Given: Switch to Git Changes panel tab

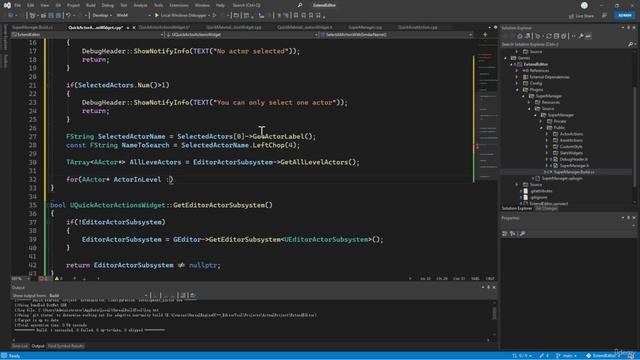Looking at the screenshot, I should point(546,209).
